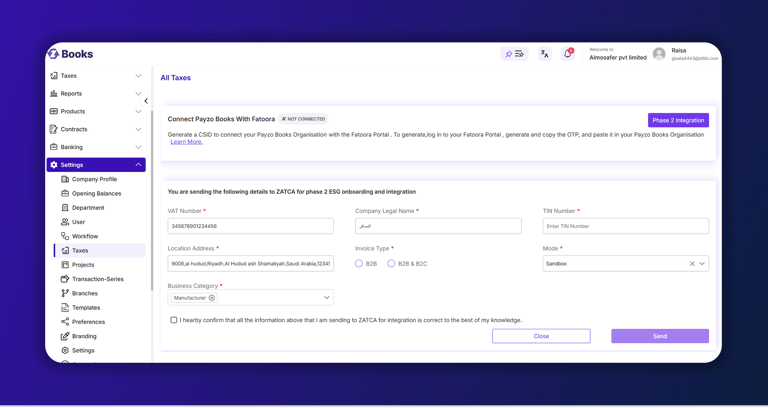
Task: Collapse the Settings sidebar section
Action: pyautogui.click(x=139, y=165)
